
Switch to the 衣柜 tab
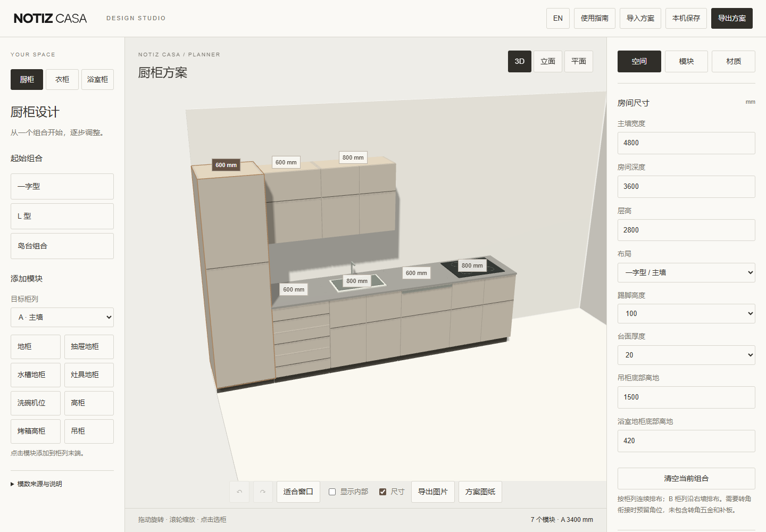coord(62,80)
